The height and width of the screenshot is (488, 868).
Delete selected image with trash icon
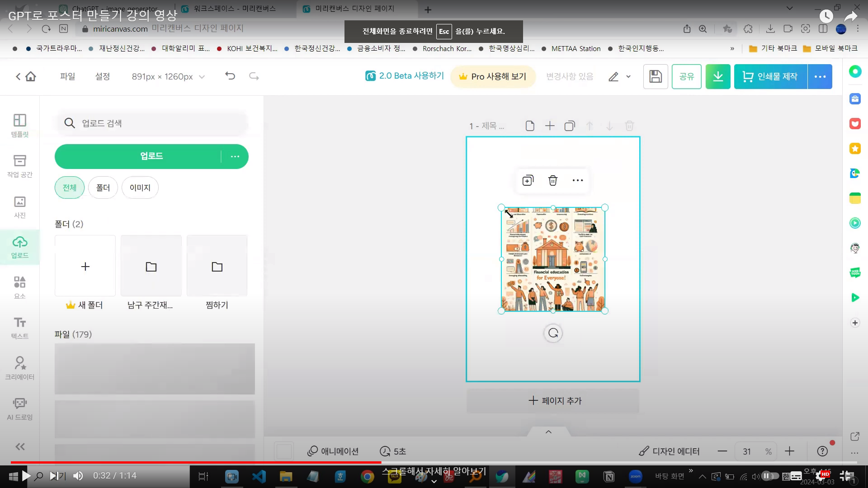tap(552, 181)
